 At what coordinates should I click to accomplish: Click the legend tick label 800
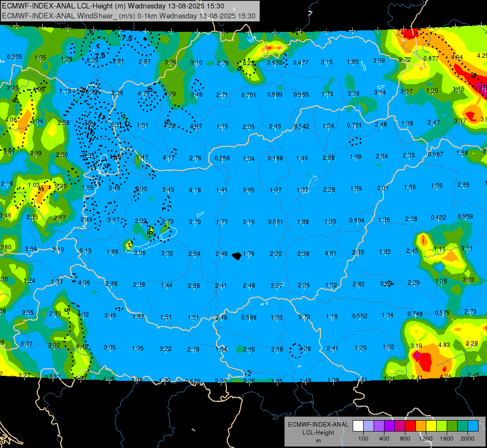click(x=405, y=439)
